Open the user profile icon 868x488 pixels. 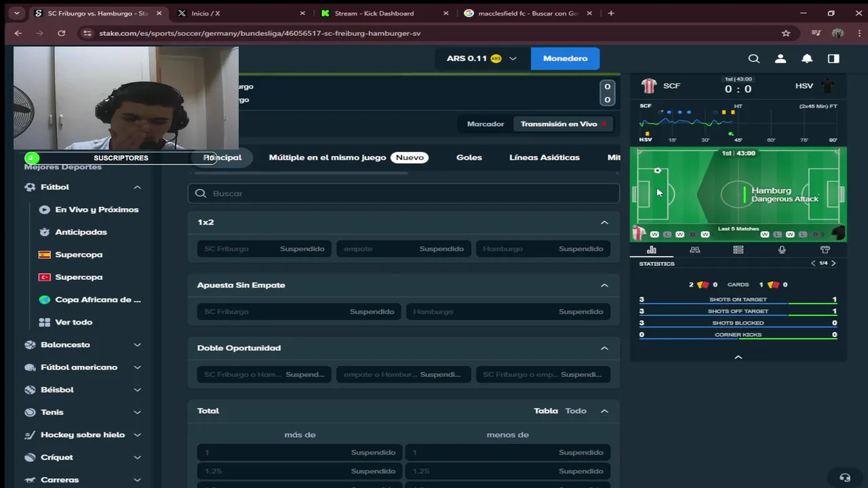[x=781, y=58]
